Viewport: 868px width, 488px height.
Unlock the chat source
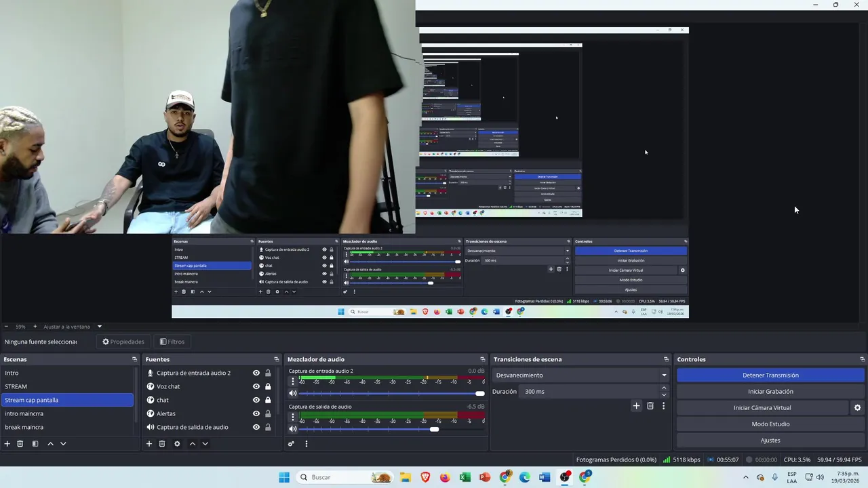point(268,400)
